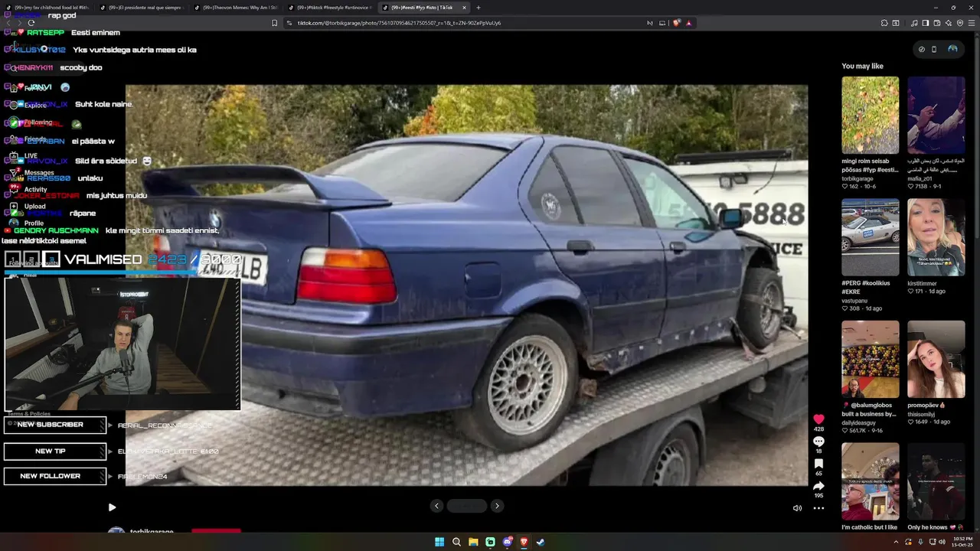Open a new browser tab
This screenshot has height=551, width=980.
coord(479,8)
